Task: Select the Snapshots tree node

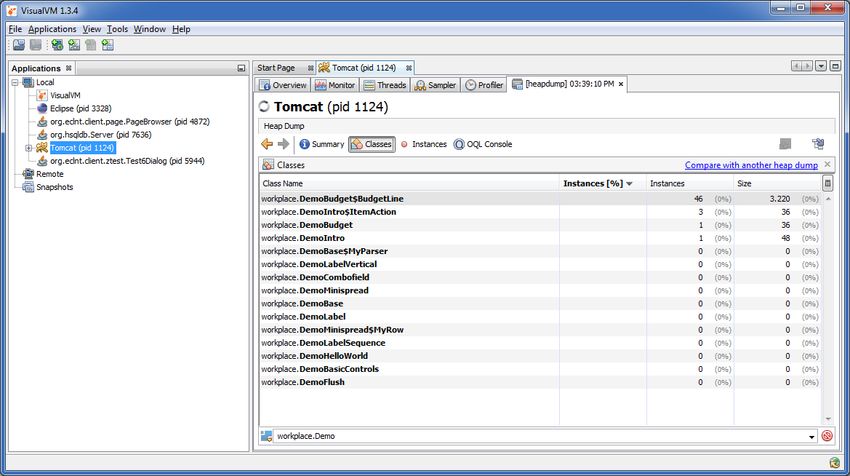Action: click(x=54, y=187)
